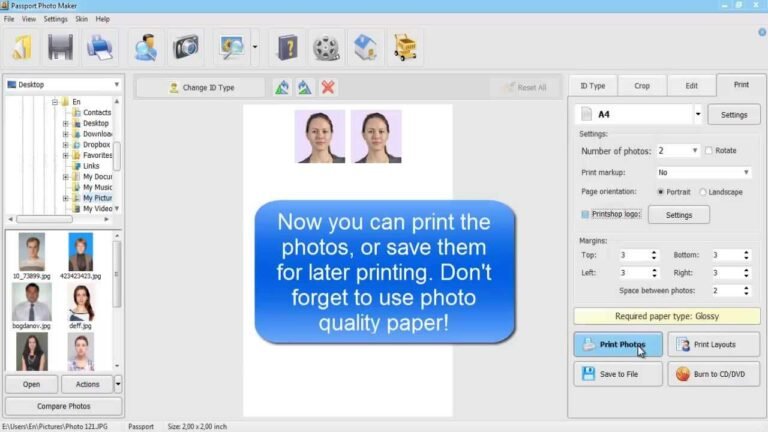Click the camera toolbar icon
This screenshot has height=432, width=768.
tap(185, 48)
